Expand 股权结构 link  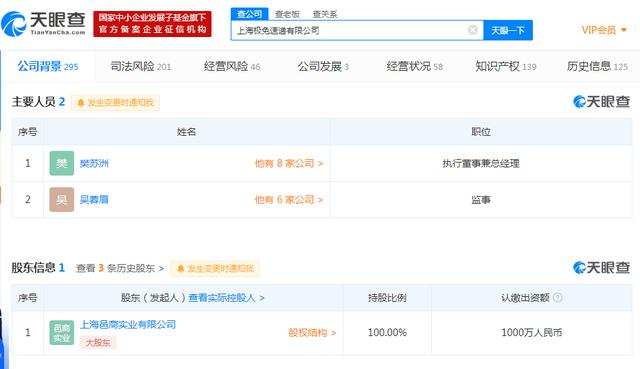[312, 333]
